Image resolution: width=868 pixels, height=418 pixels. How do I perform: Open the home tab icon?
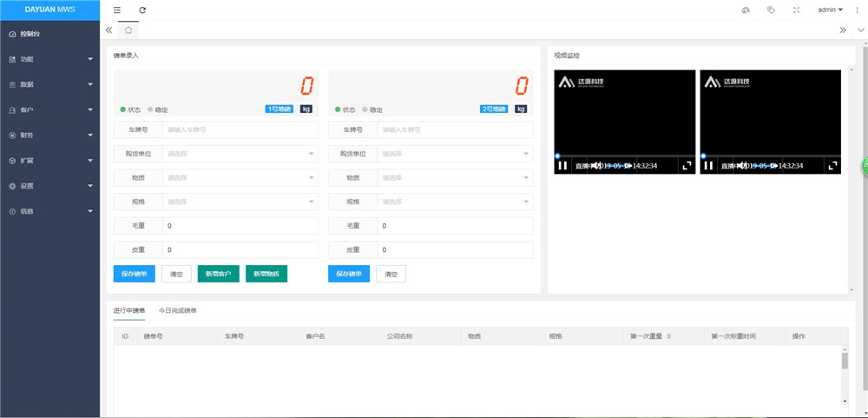(128, 30)
